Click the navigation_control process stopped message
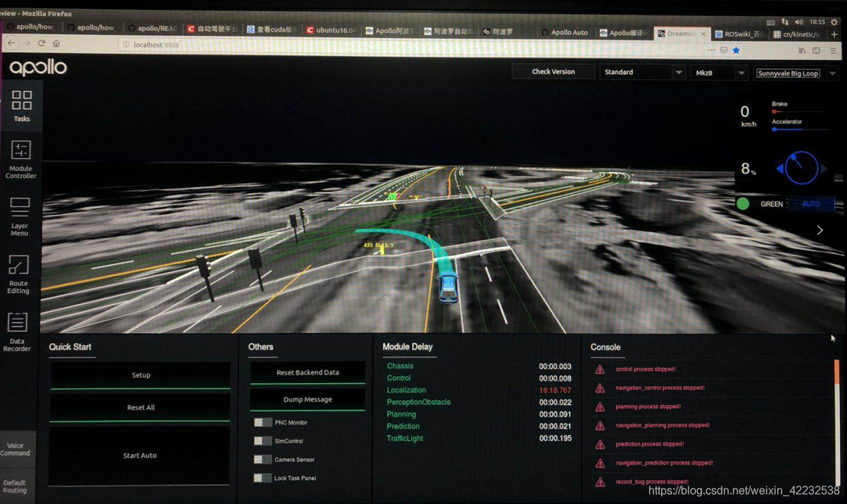The height and width of the screenshot is (504, 847). pos(660,388)
